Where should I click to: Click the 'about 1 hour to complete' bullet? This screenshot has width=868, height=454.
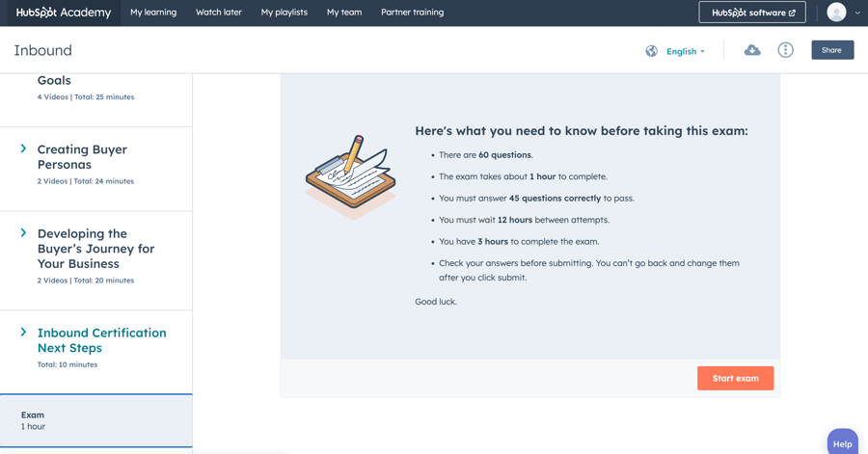pos(523,176)
